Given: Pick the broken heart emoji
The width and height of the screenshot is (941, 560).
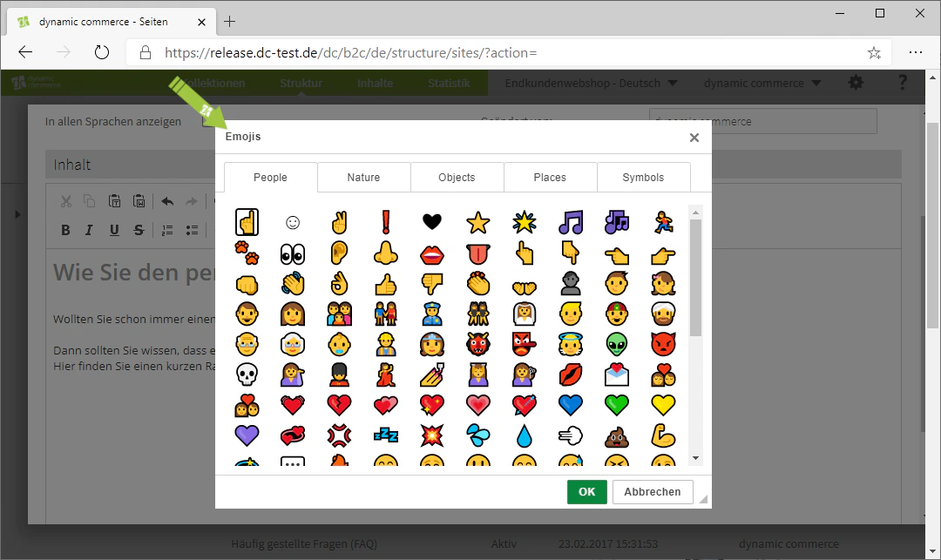Looking at the screenshot, I should (x=339, y=406).
